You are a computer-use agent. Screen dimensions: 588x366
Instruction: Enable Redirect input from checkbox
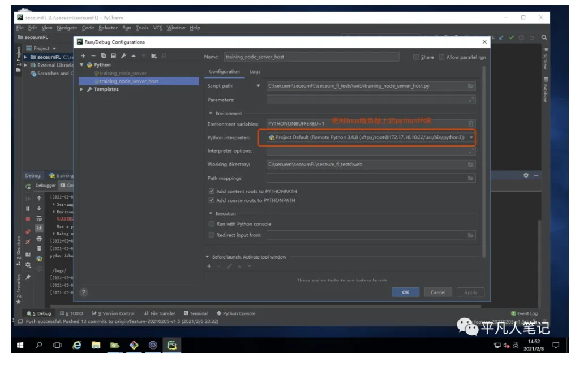coord(212,235)
